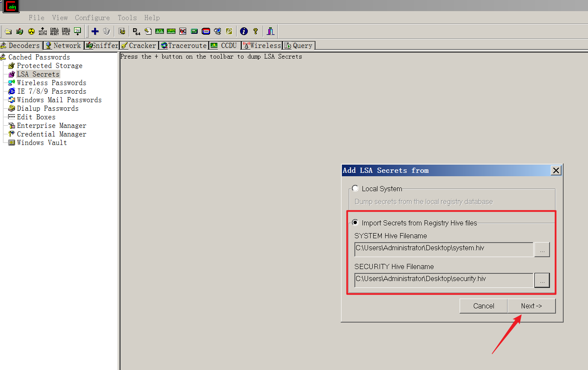
Task: Select Wireless Passwords in the tree
Action: tap(51, 83)
